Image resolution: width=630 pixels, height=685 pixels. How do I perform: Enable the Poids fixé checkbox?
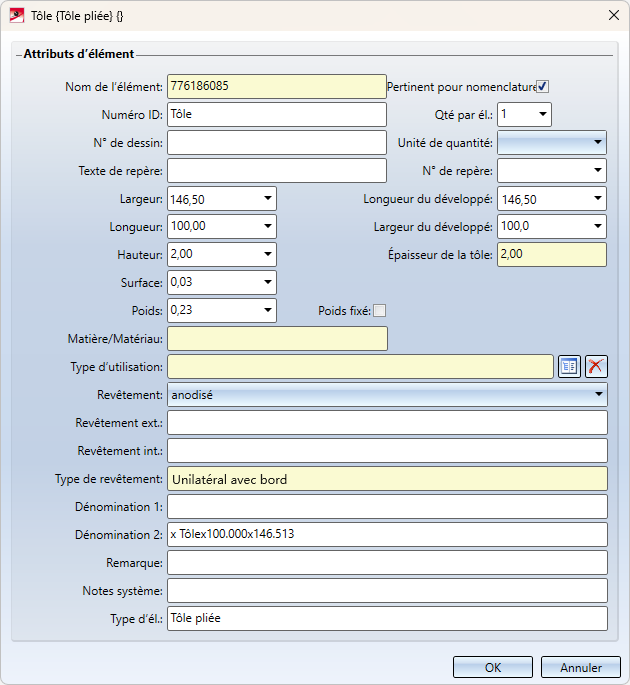pos(380,311)
